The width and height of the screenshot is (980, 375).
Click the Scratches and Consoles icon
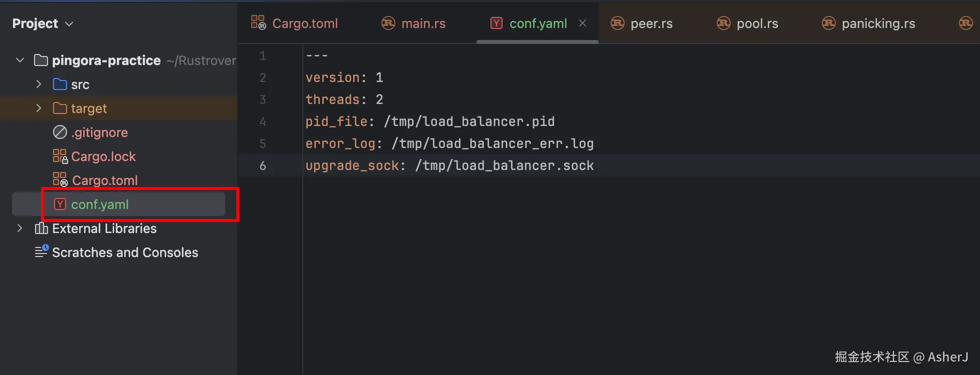tap(41, 251)
